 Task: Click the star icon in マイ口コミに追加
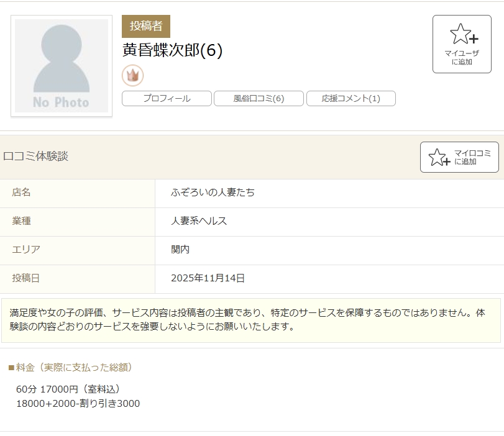[x=439, y=157]
